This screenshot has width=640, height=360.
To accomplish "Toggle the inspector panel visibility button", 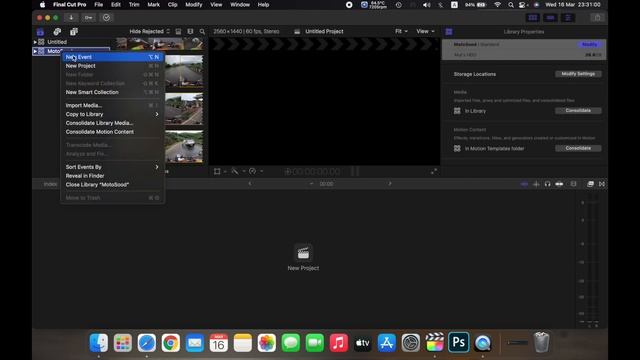I will pos(568,18).
